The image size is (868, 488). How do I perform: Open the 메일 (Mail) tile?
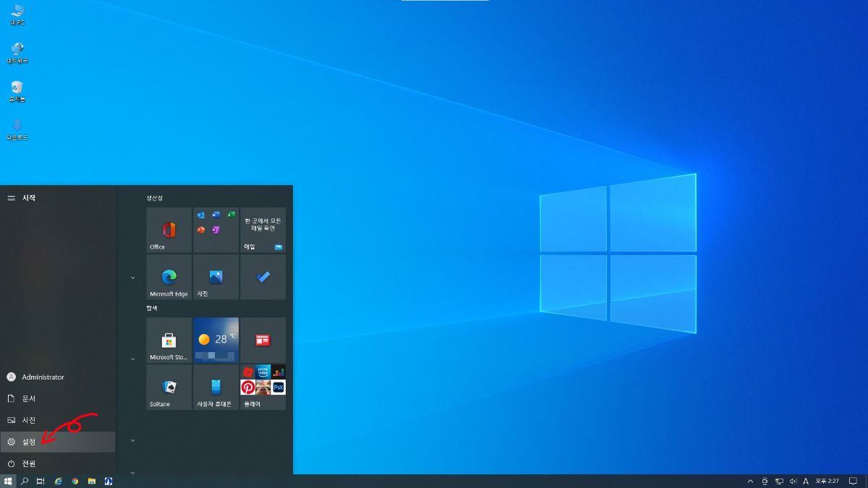click(263, 230)
